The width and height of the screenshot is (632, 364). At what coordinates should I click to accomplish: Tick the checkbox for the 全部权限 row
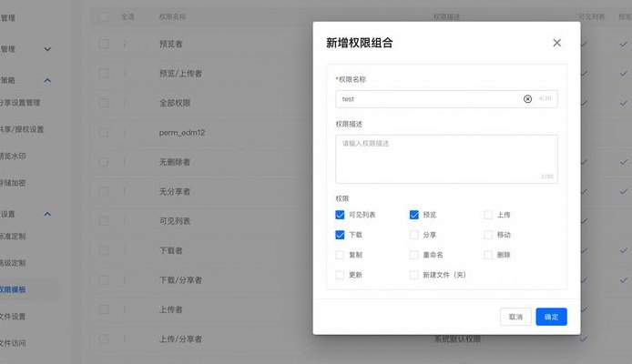(x=104, y=103)
